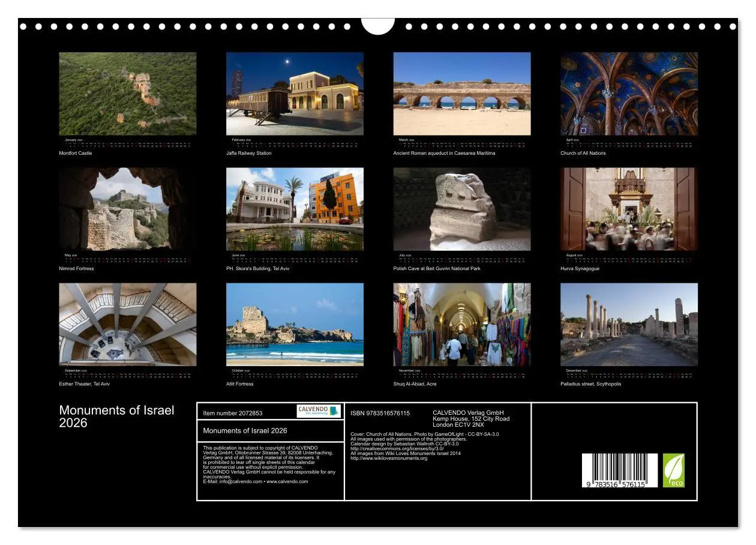Open the Roman aqueduct in Caesarea image

pyautogui.click(x=463, y=93)
